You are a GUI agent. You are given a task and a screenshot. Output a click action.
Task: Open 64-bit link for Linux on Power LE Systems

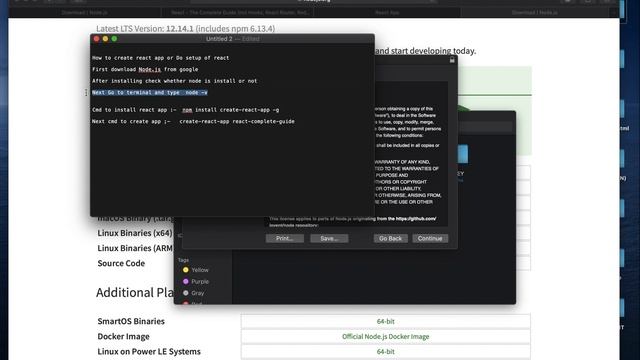[x=385, y=351]
